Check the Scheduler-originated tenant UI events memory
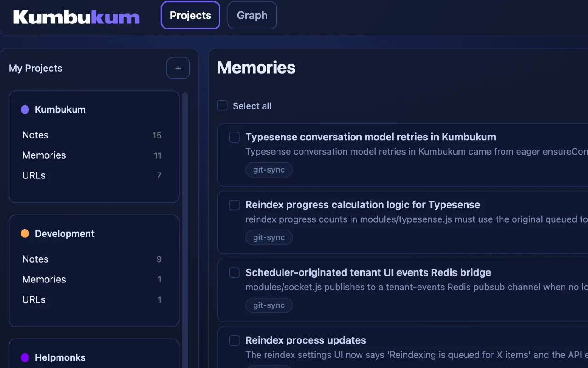The image size is (588, 368). [x=234, y=272]
